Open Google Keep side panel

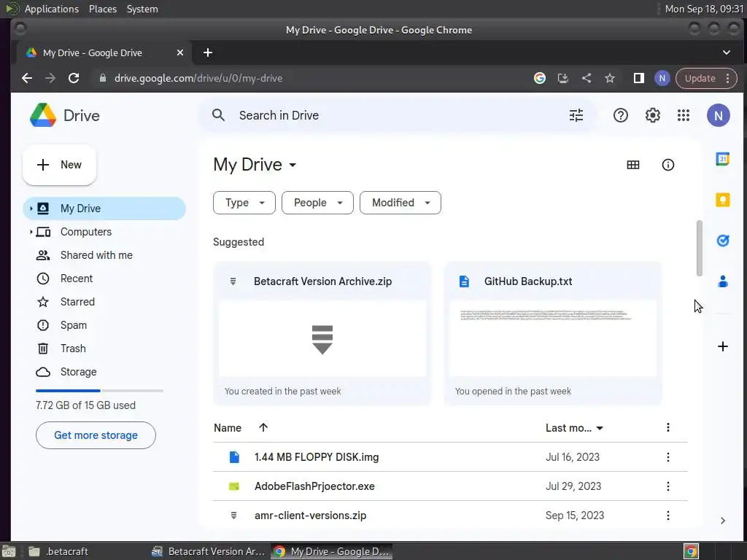click(722, 200)
